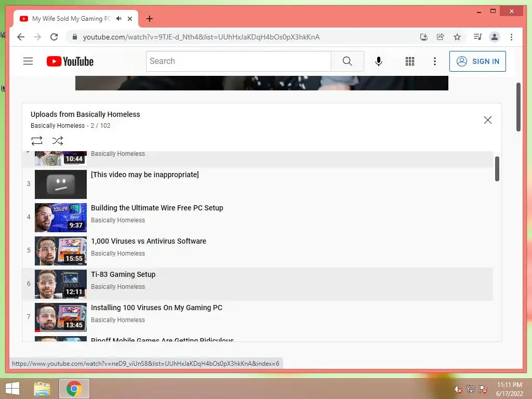
Task: Play Ti-83 Gaming Setup video
Action: click(123, 274)
